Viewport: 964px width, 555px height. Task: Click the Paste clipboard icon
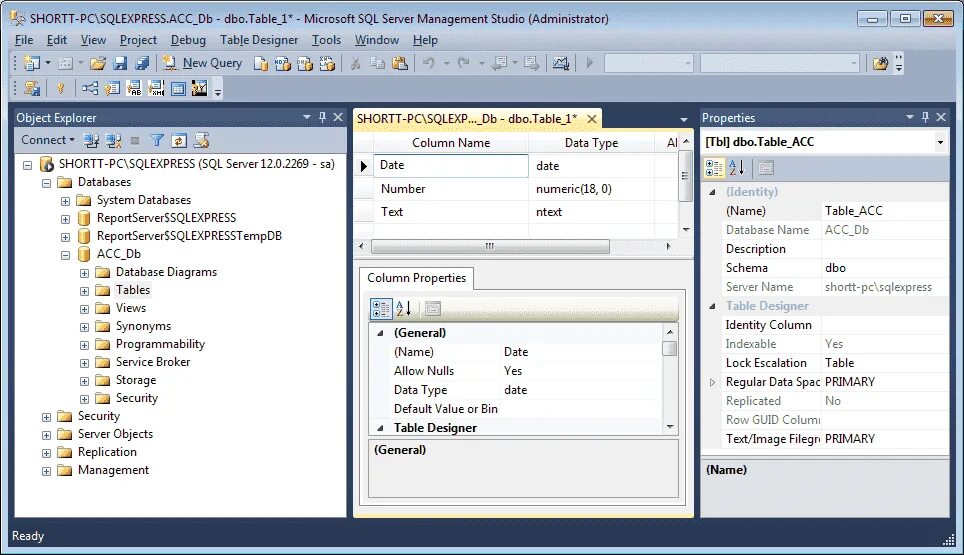click(x=400, y=63)
